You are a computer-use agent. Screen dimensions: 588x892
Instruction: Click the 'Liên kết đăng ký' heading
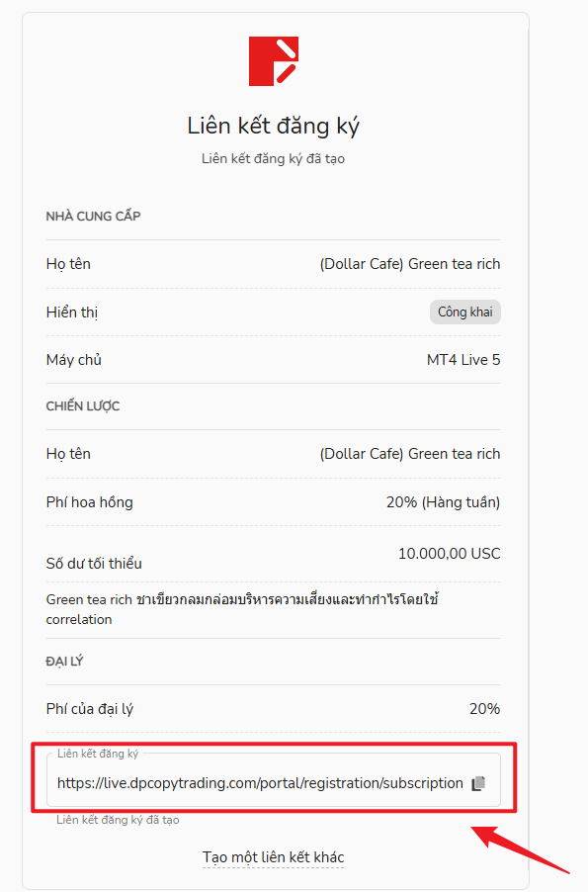pos(274,126)
